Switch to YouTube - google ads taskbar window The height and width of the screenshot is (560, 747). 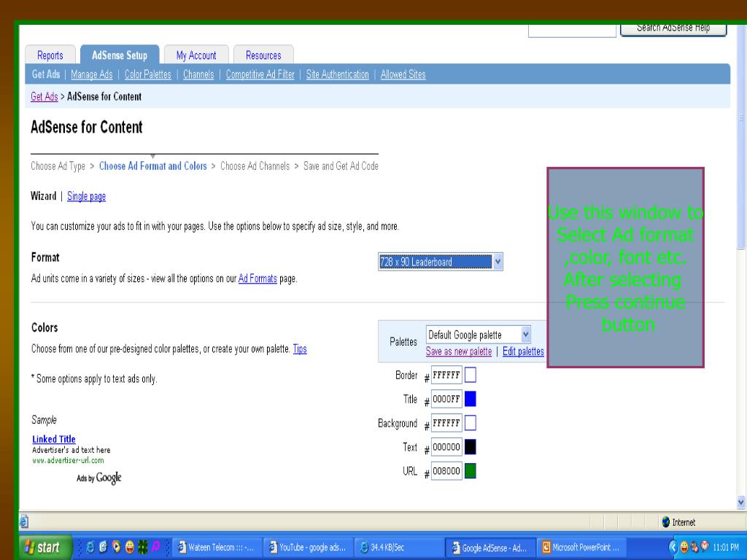pos(307,548)
